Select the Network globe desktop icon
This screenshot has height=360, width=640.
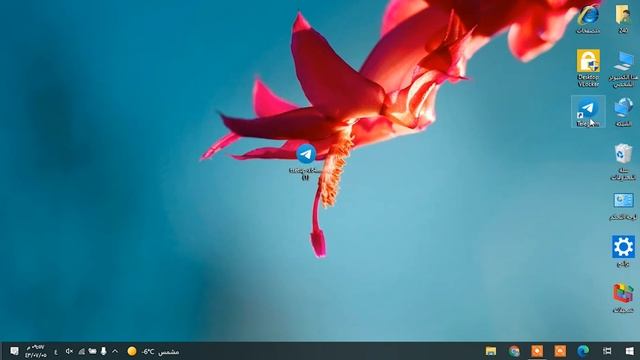coord(623,112)
